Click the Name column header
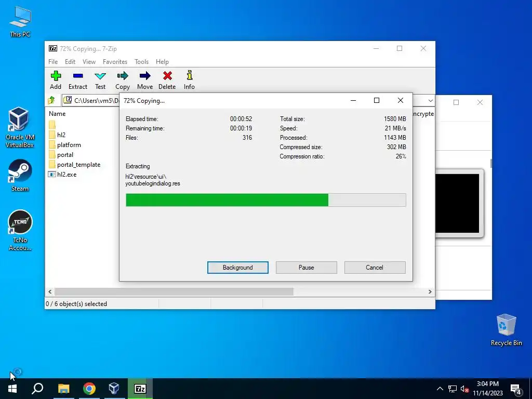The height and width of the screenshot is (399, 532). [x=57, y=114]
